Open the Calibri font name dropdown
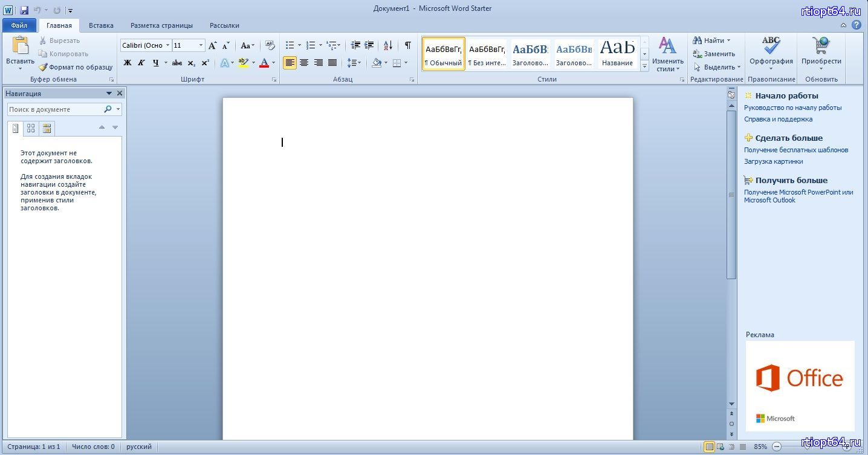Screen dimensions: 868x455 (x=167, y=45)
